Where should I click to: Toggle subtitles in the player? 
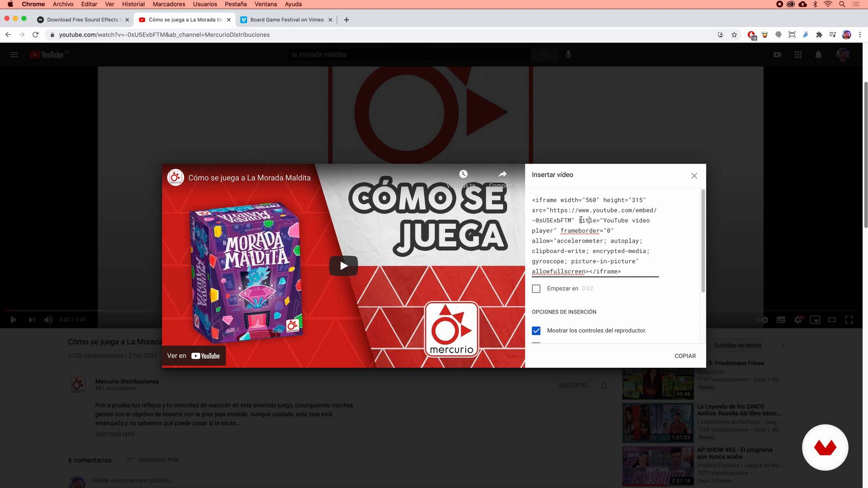coord(781,320)
